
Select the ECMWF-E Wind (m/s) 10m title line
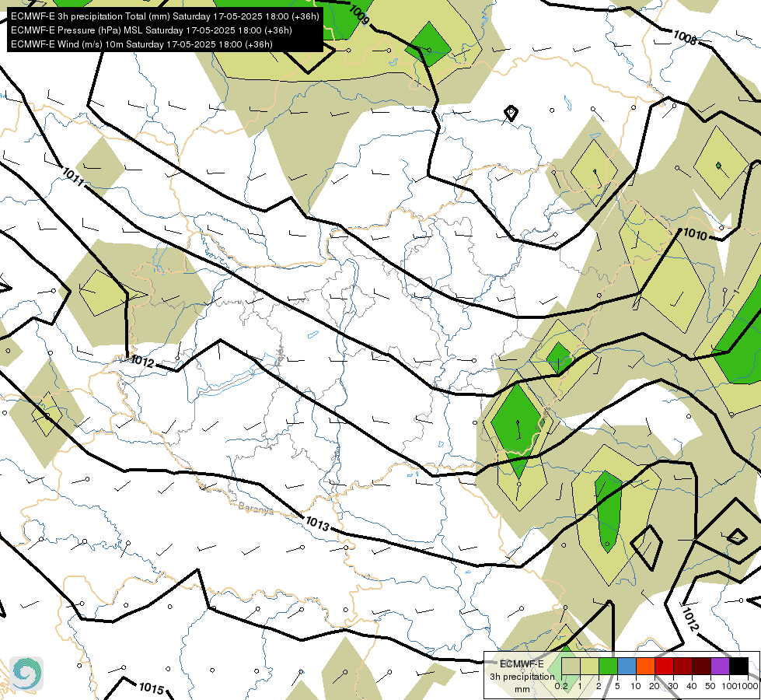(x=141, y=44)
